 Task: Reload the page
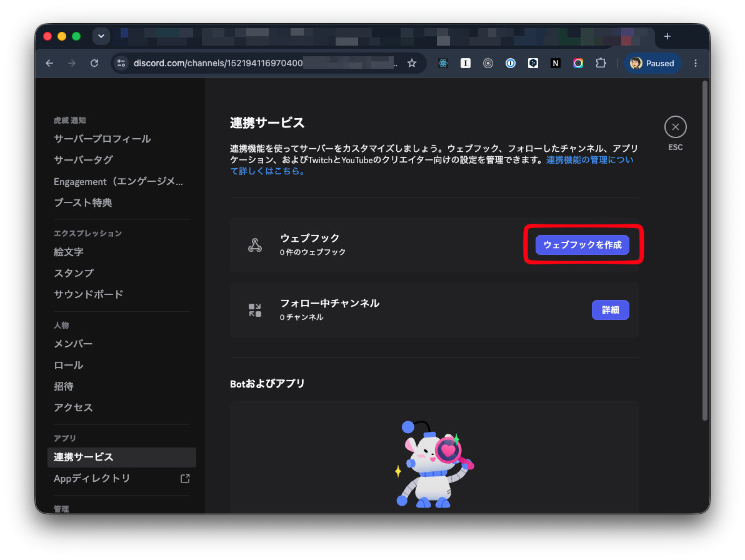94,63
